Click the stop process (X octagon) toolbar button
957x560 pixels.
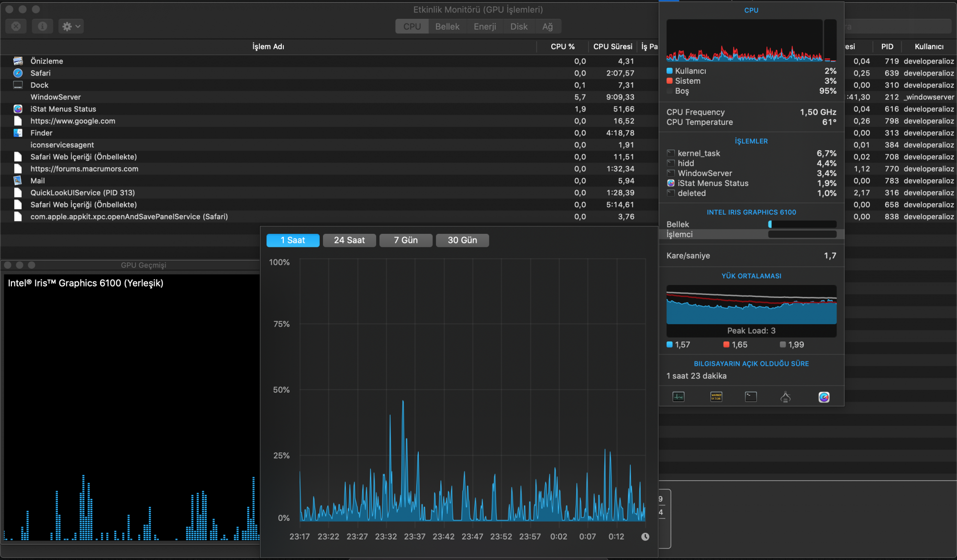16,26
